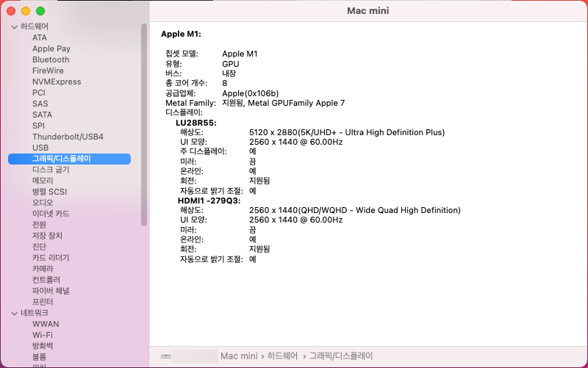The height and width of the screenshot is (368, 588).
Task: Select WWAN under 네트워크
Action: (46, 324)
